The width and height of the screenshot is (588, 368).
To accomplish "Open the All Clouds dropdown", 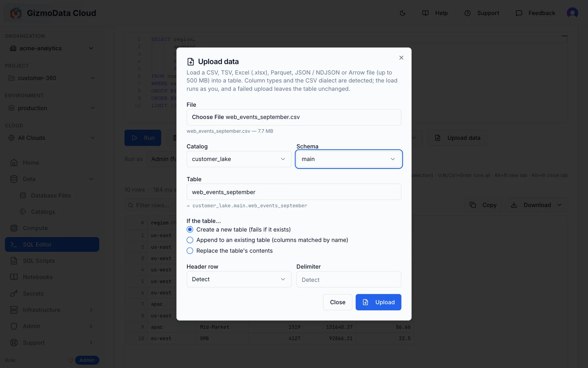I will click(x=52, y=138).
